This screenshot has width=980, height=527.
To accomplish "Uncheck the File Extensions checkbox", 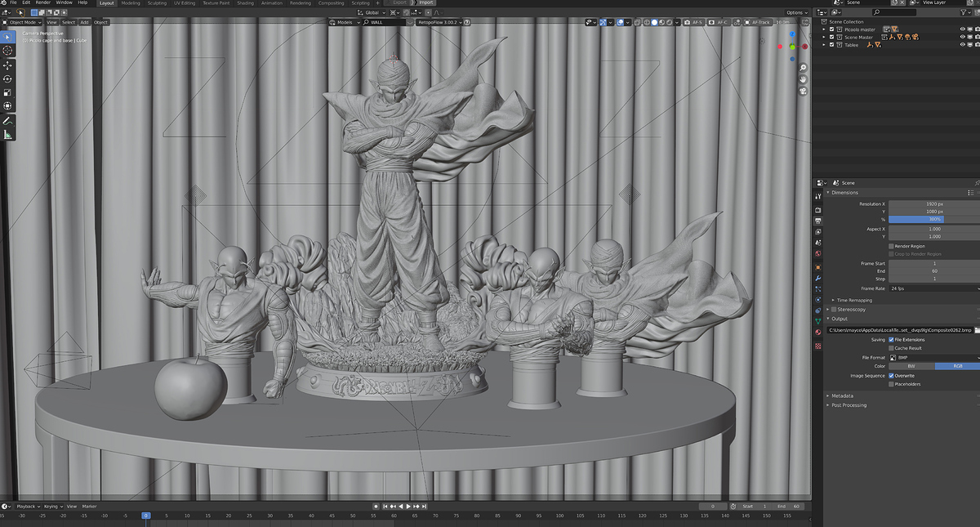I will tap(891, 339).
